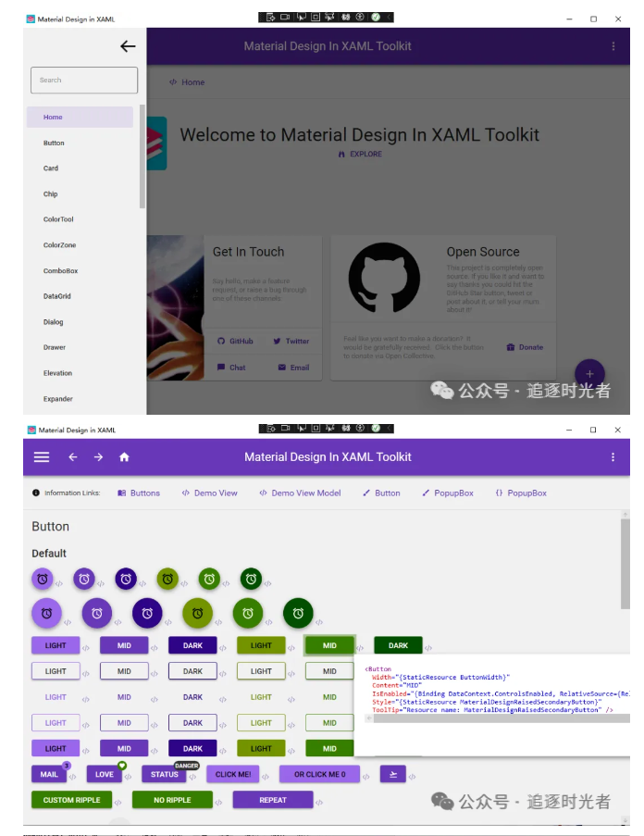644x836 pixels.
Task: Click the forward arrow in bottom window toolbar
Action: tap(99, 457)
